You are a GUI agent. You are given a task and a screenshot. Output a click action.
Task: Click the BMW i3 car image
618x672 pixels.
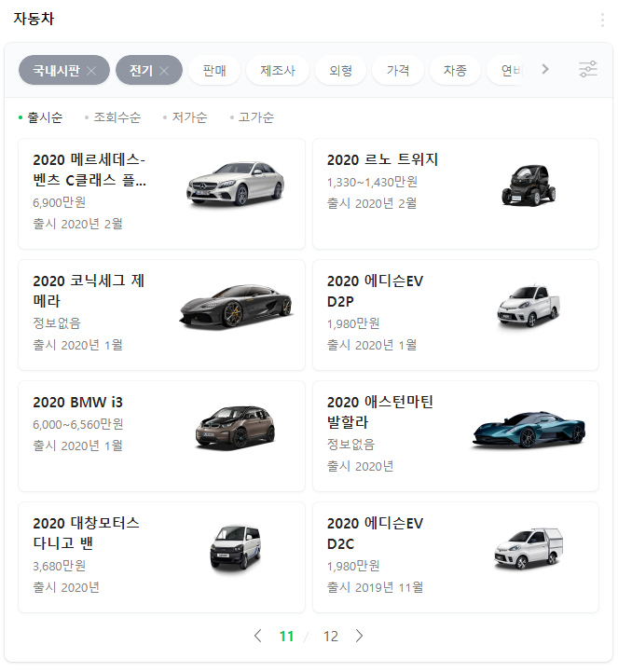[x=235, y=427]
